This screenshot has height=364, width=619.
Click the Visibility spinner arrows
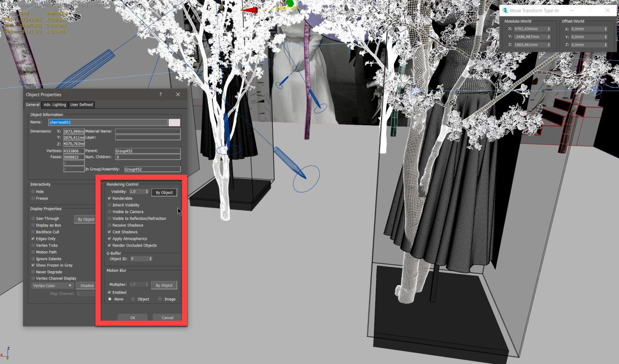[x=147, y=191]
